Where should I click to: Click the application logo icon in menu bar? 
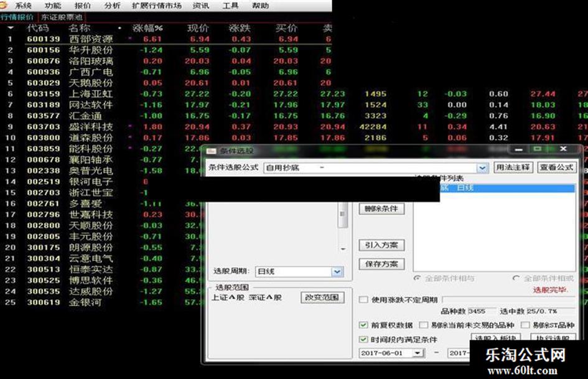click(x=3, y=5)
